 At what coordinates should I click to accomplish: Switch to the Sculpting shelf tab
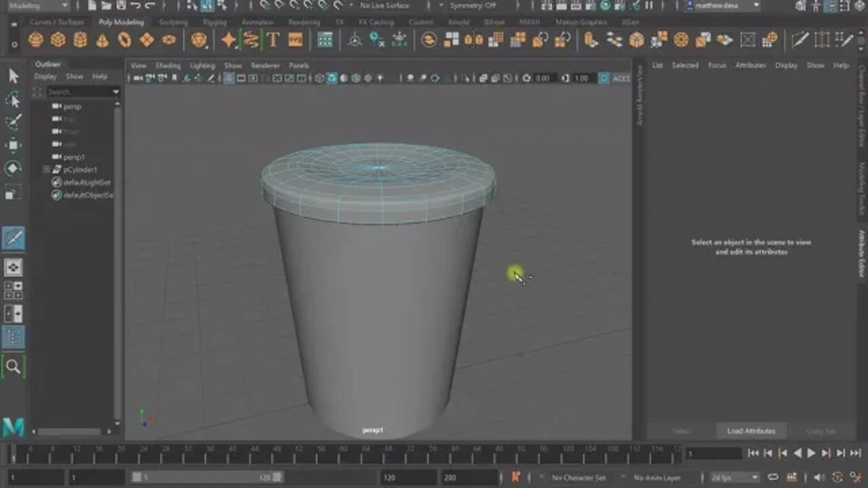pyautogui.click(x=173, y=22)
